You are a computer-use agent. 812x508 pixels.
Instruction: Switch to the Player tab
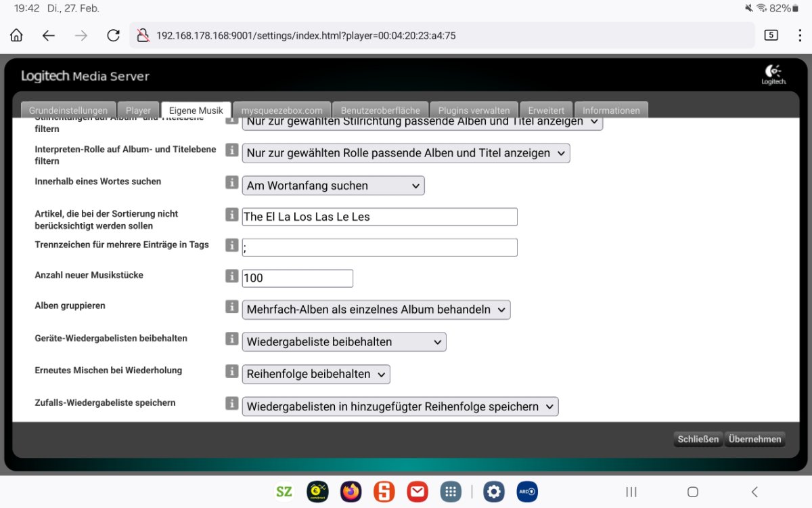pos(138,110)
